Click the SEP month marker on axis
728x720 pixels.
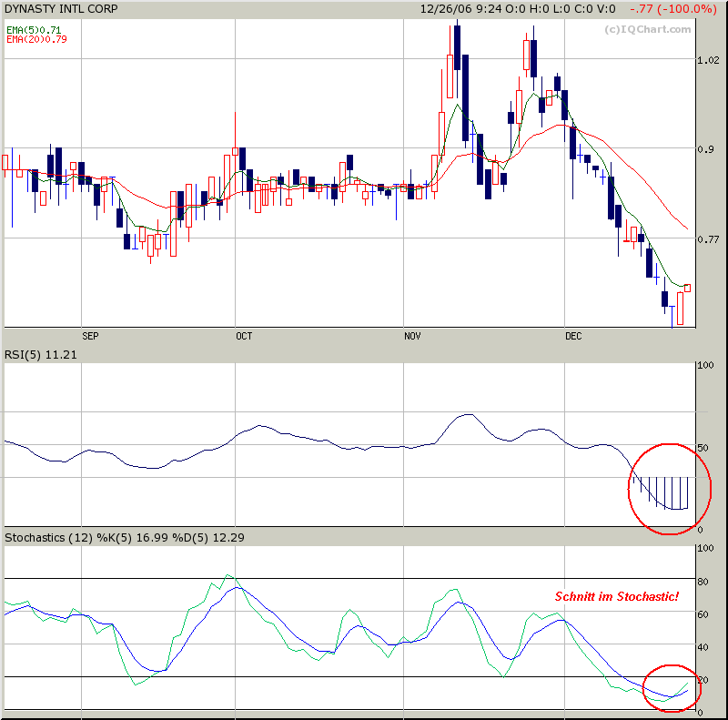(x=90, y=336)
